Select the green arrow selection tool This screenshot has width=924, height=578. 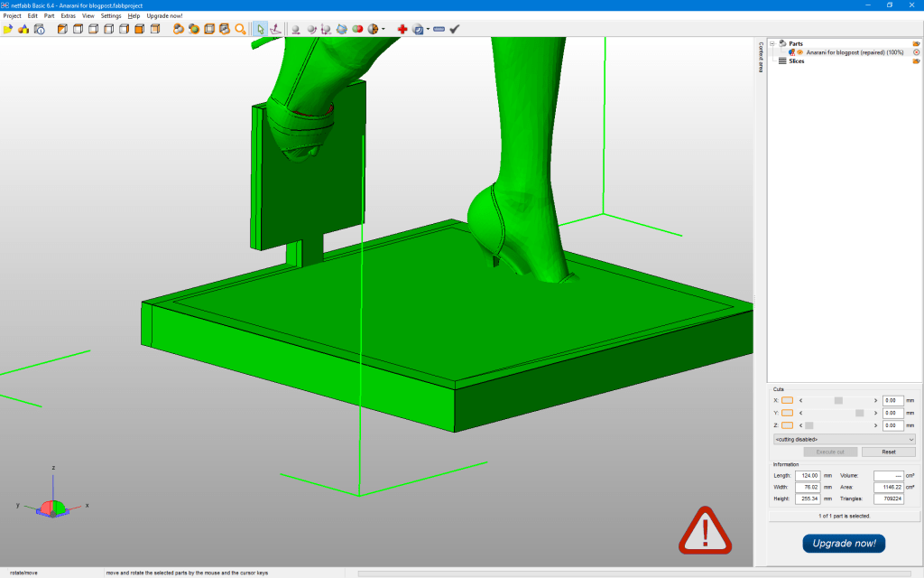(260, 29)
